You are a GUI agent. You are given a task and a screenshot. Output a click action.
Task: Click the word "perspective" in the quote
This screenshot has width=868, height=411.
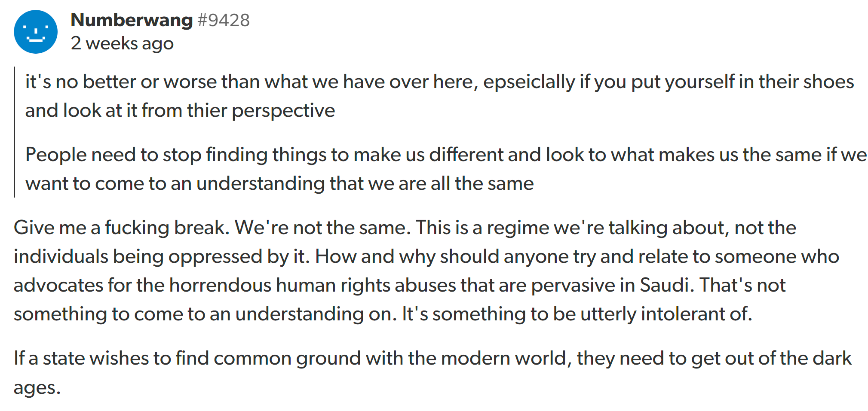point(283,110)
